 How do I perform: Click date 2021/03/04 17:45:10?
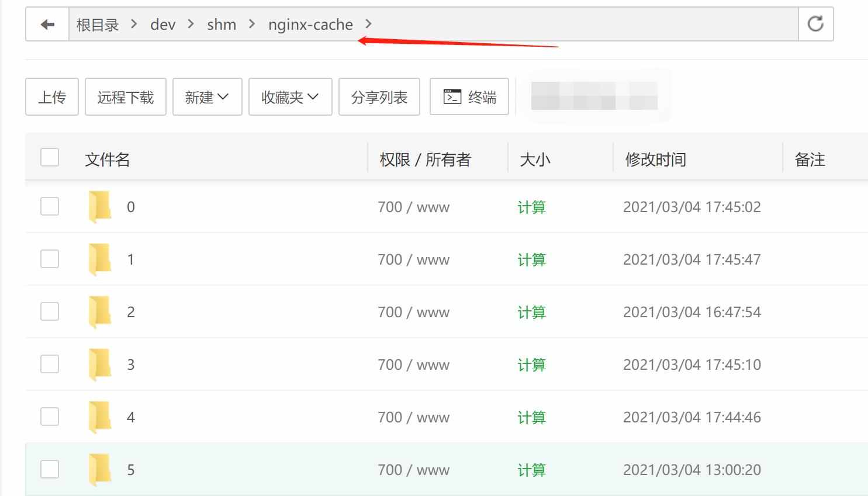[x=692, y=365]
